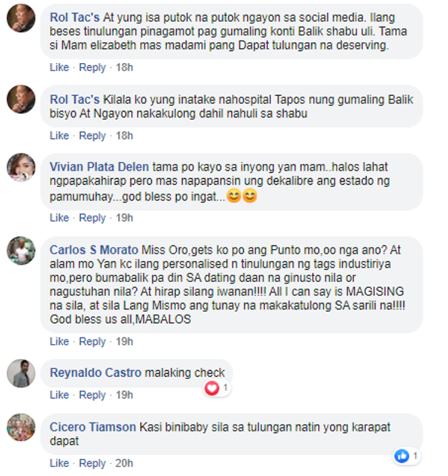Reply to Vivian Plata Delen's comment
Viewport: 448px width, 476px height.
(92, 218)
